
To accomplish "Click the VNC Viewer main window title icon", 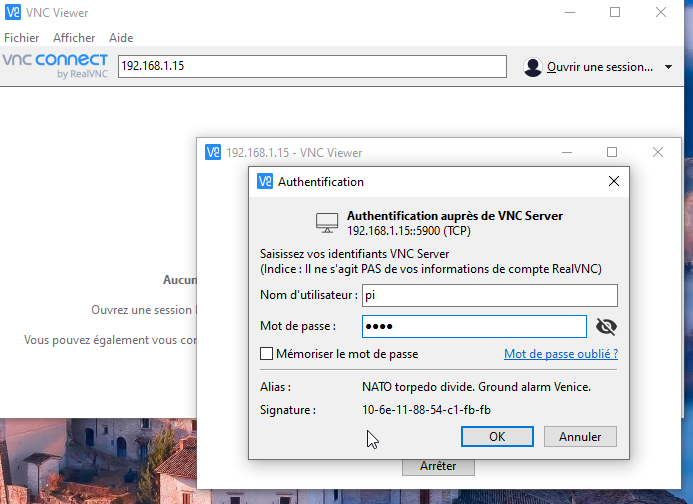I will (12, 12).
